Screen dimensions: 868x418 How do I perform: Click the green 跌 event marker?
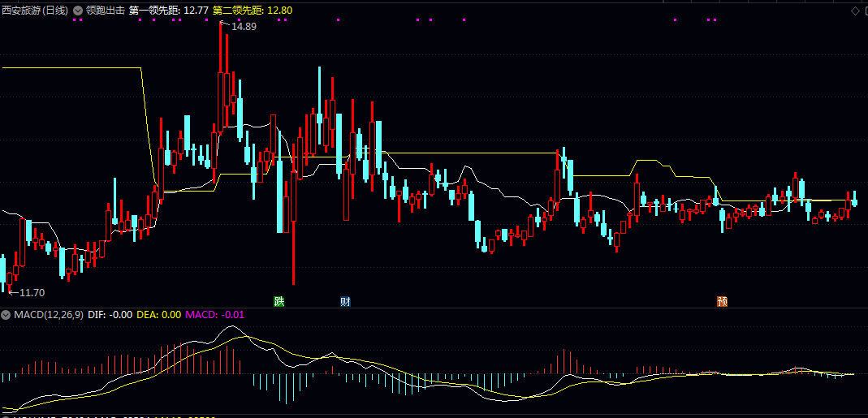click(x=279, y=302)
